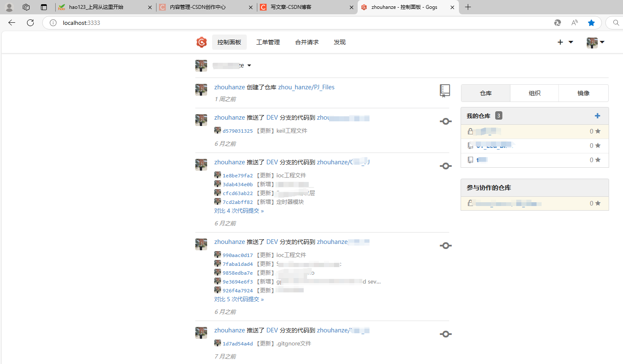Click 对比 5 次代码提交 link
623x364 pixels.
(239, 299)
